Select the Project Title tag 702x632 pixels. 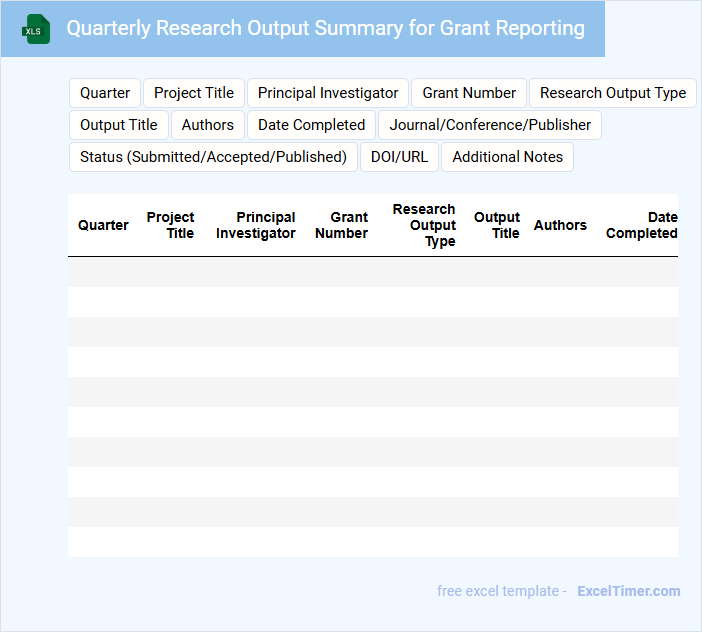pyautogui.click(x=194, y=93)
